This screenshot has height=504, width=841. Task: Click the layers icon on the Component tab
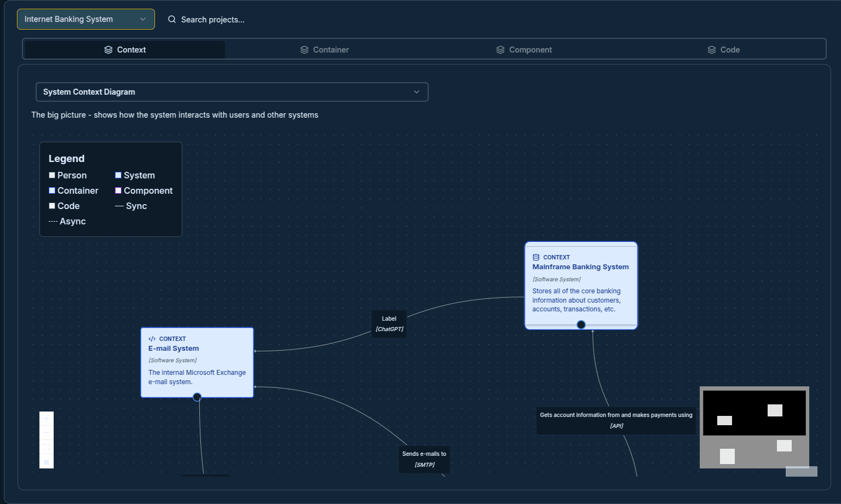500,49
